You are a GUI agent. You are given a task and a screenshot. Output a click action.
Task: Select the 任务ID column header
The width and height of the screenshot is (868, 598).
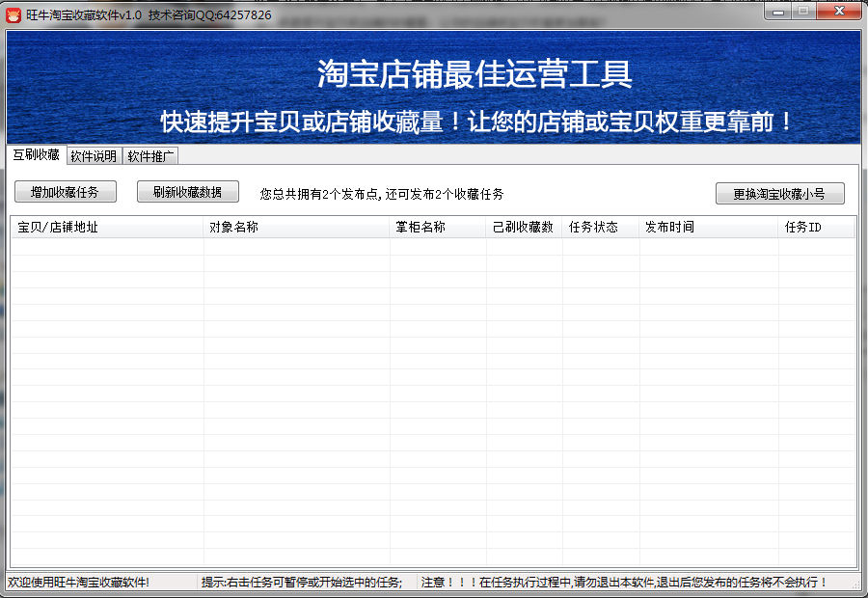pos(816,228)
